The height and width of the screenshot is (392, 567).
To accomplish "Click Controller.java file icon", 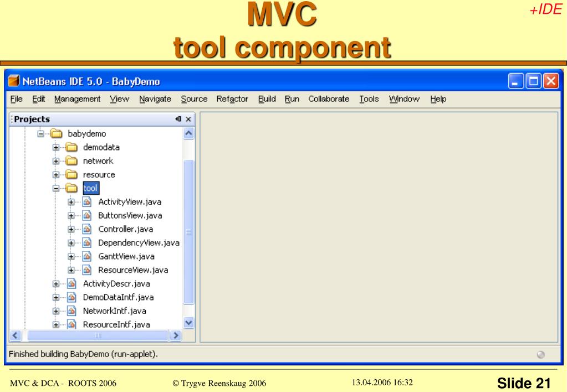I will point(87,229).
